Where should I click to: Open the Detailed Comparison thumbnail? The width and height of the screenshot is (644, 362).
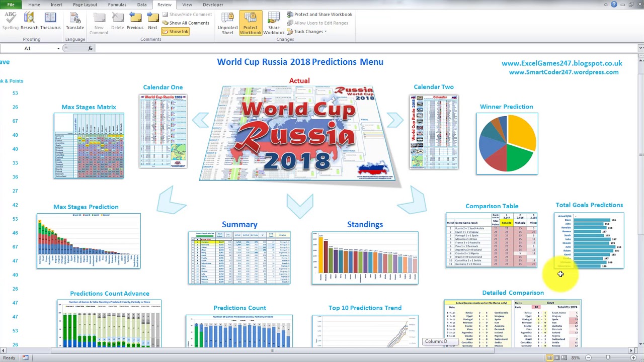pyautogui.click(x=513, y=323)
